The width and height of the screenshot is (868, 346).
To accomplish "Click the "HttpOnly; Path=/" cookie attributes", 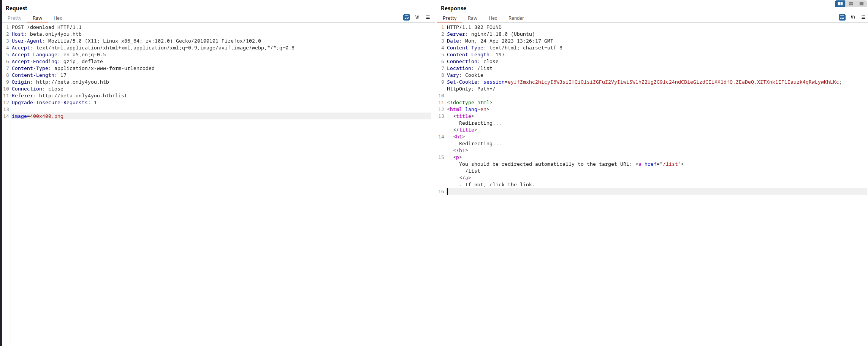I will click(471, 89).
